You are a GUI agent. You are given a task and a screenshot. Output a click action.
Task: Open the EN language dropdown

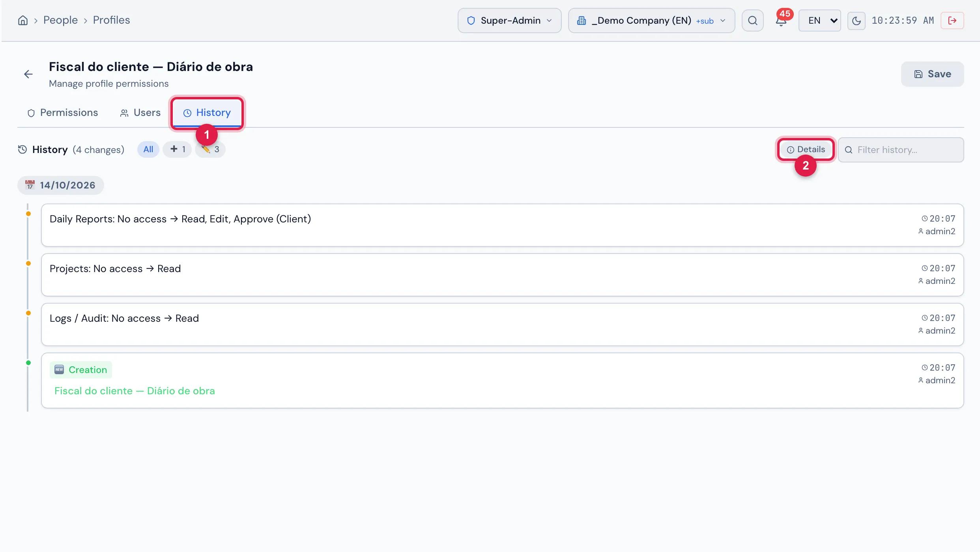pyautogui.click(x=820, y=21)
